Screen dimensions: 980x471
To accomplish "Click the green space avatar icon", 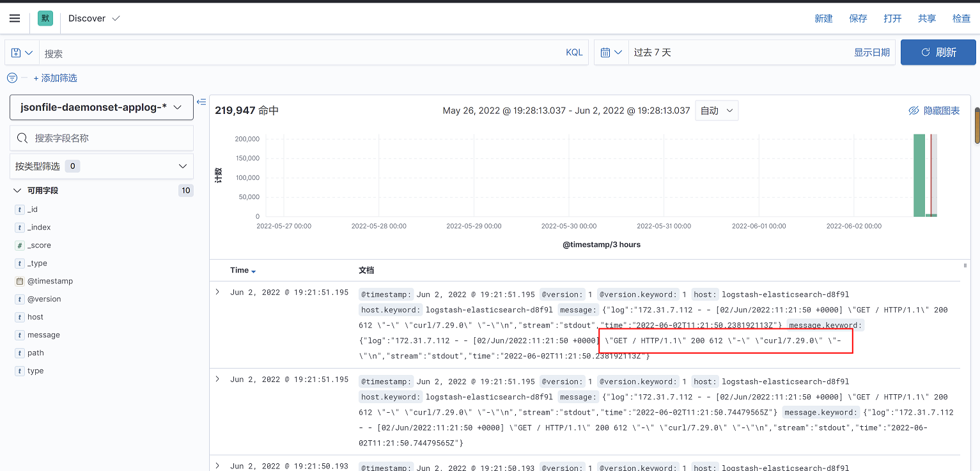I will pyautogui.click(x=45, y=19).
